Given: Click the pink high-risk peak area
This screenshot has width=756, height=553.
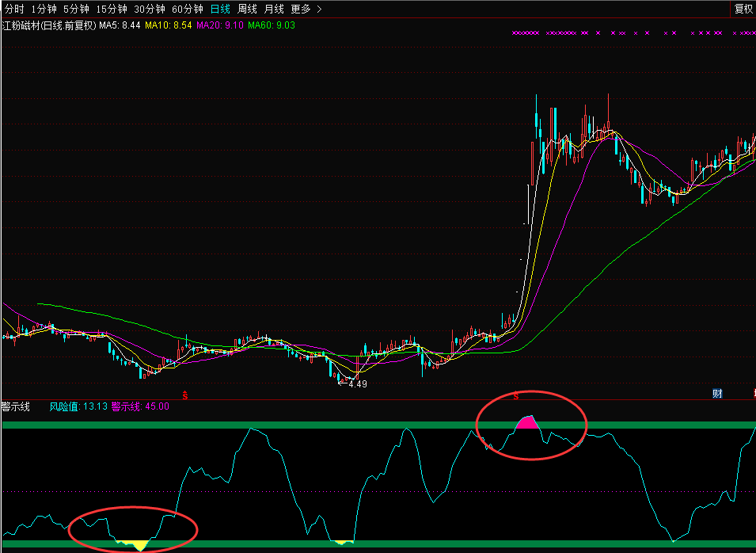Looking at the screenshot, I should pos(528,422).
